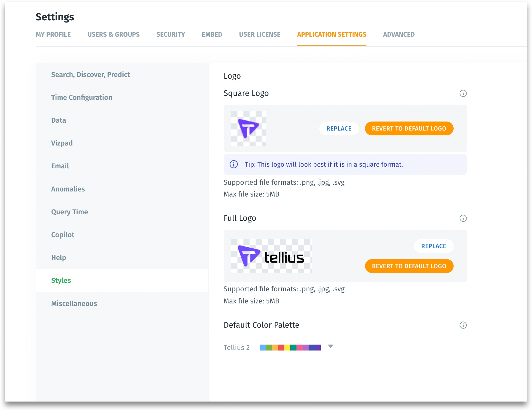532x410 pixels.
Task: Open the Users & Groups tab
Action: 113,34
